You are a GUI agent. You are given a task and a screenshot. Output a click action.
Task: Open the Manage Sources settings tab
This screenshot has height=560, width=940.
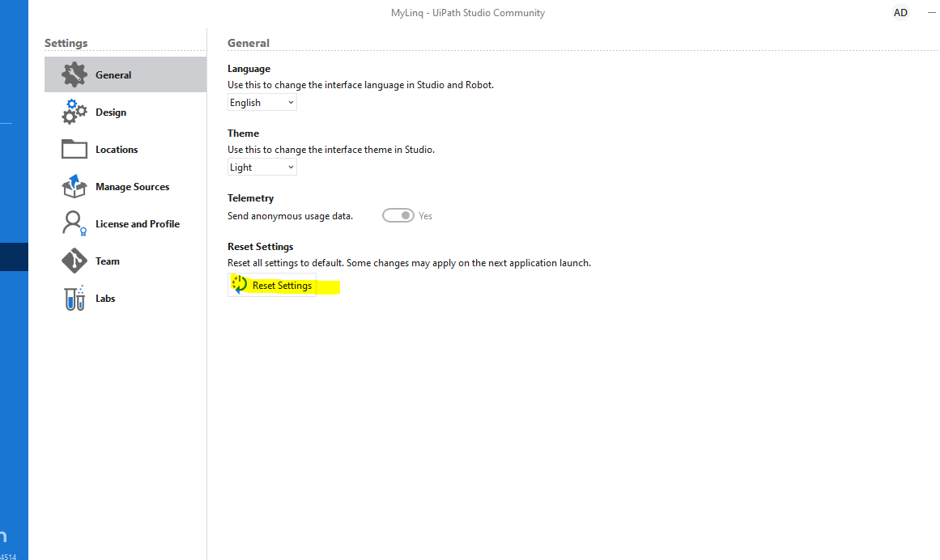pos(125,186)
